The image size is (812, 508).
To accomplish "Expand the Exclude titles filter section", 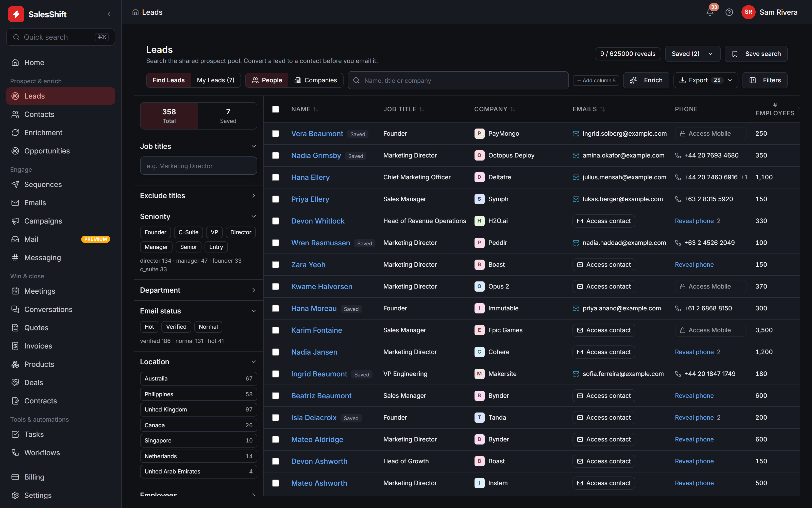I will tap(254, 196).
